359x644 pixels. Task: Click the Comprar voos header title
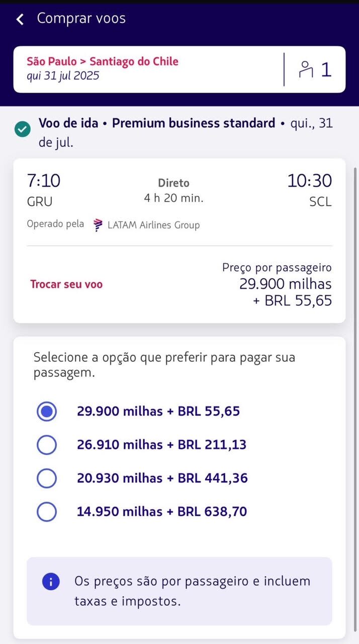pos(81,19)
